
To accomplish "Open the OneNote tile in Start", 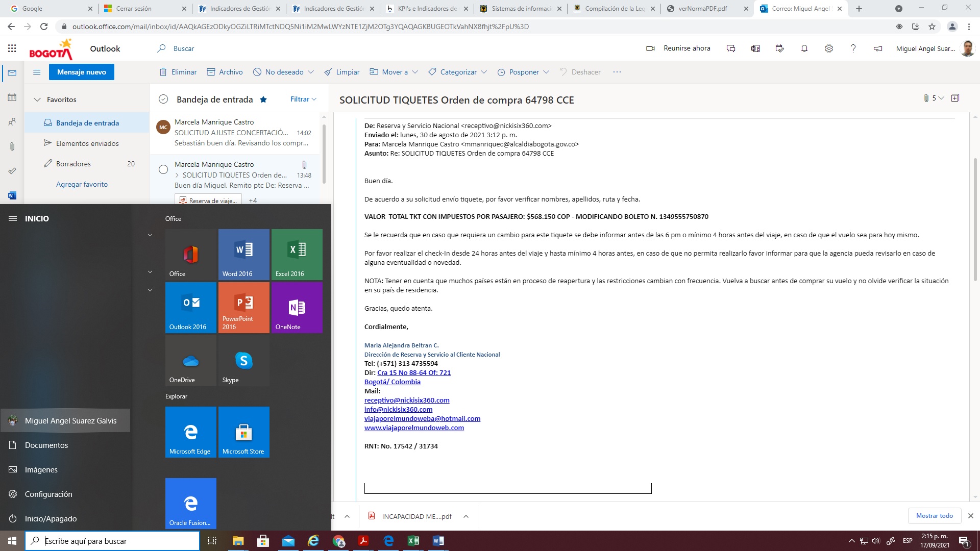I will (297, 307).
